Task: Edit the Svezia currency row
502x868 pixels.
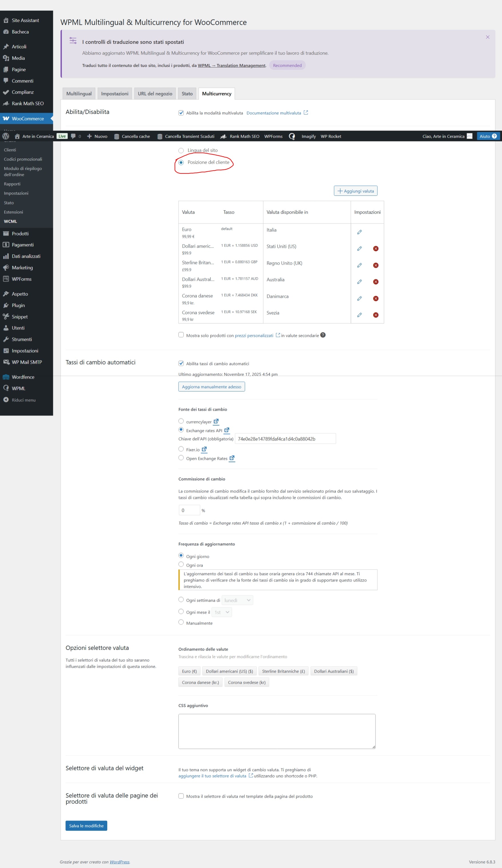Action: pos(359,315)
